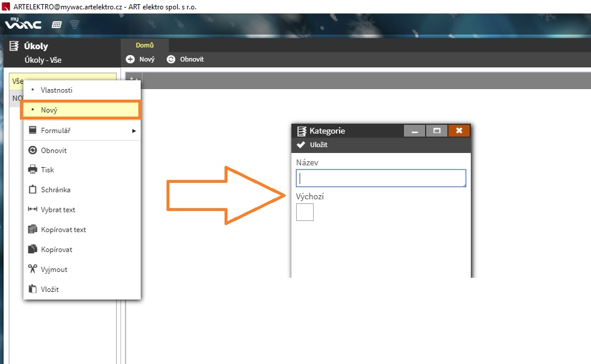Click the Nový plus icon in toolbar
This screenshot has width=591, height=364.
pos(131,59)
